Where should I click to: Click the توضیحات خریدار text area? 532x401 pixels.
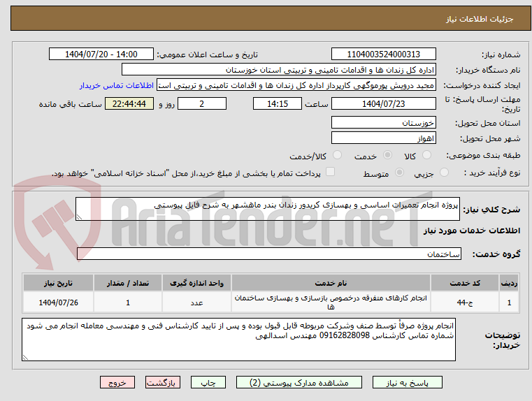pyautogui.click(x=238, y=340)
